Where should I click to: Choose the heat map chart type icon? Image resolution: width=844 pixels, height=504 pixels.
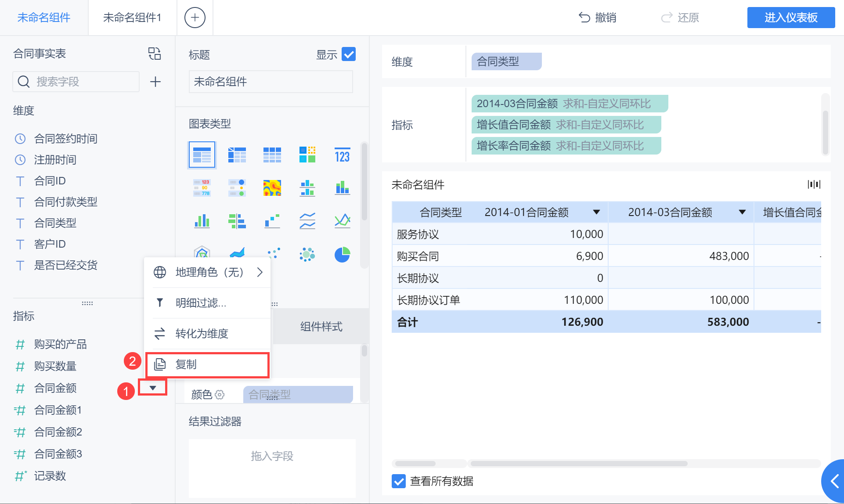272,188
